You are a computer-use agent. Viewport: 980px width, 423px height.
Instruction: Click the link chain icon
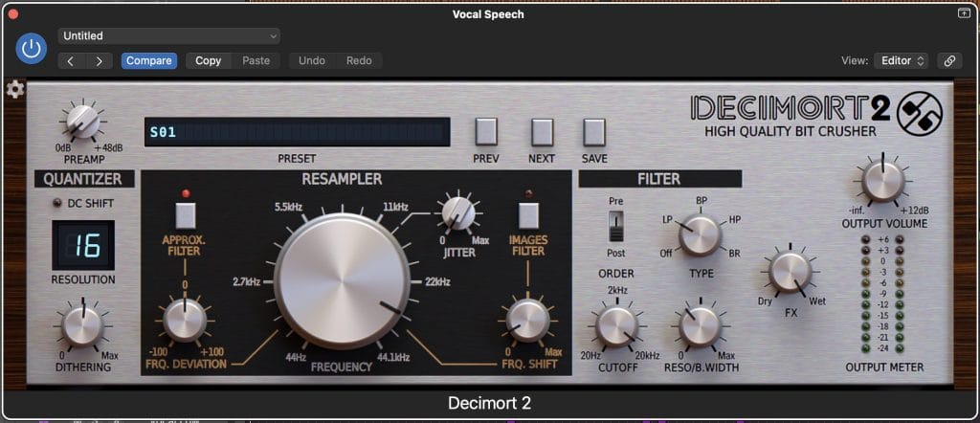[949, 60]
